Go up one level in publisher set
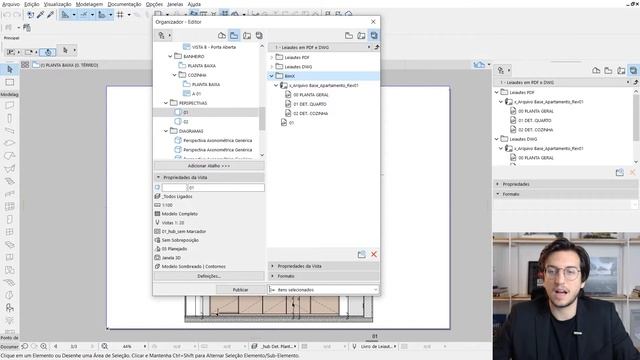640x360 pixels. click(376, 47)
